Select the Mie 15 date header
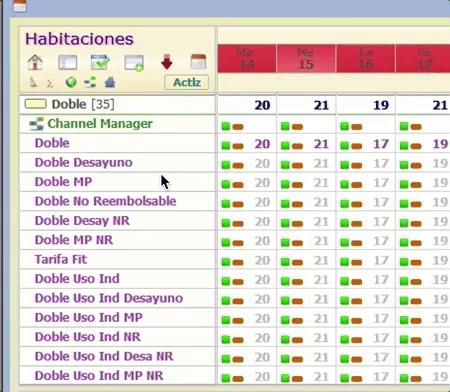The height and width of the screenshot is (392, 450). click(x=306, y=59)
